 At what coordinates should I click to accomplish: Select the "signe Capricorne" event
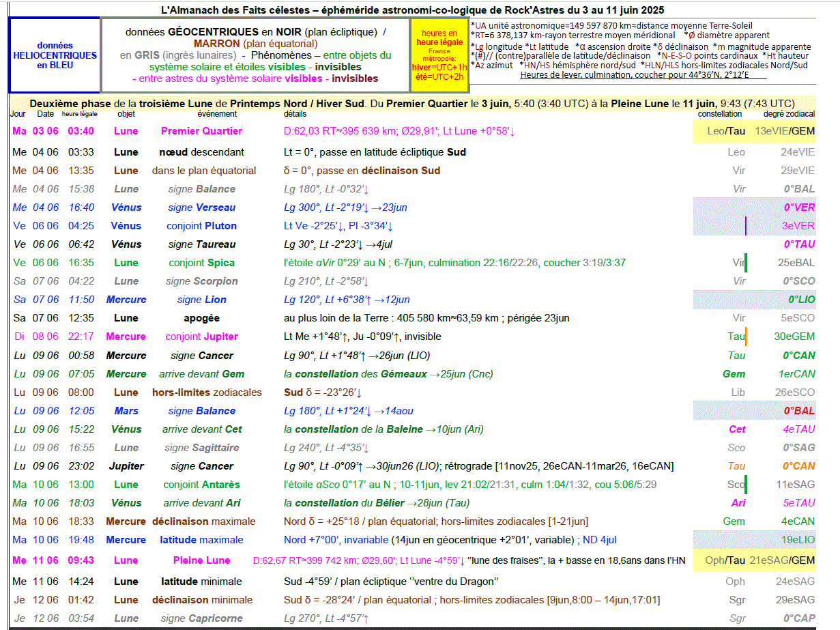pos(203,618)
